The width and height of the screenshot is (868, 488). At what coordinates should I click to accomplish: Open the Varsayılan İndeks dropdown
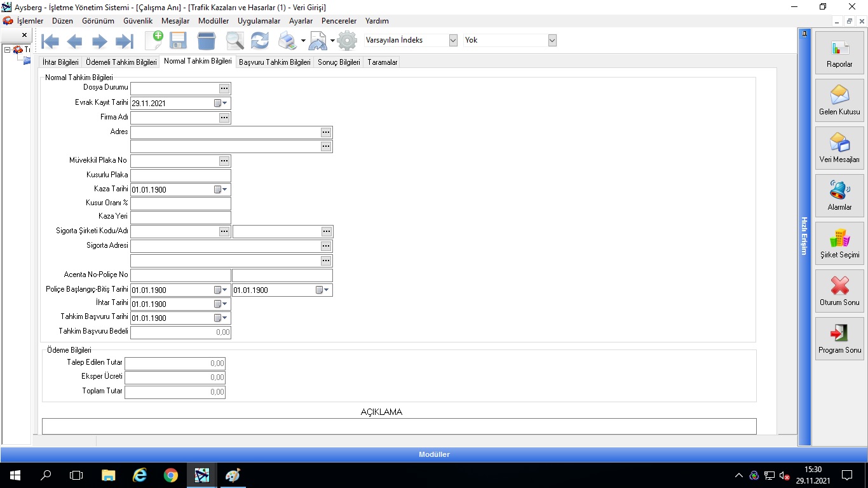[x=453, y=40]
